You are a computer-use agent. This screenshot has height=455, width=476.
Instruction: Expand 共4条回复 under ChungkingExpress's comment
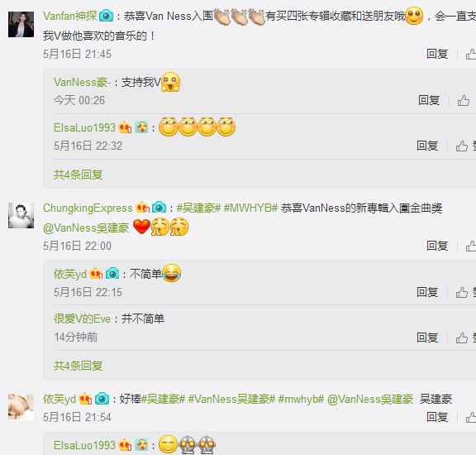[78, 366]
